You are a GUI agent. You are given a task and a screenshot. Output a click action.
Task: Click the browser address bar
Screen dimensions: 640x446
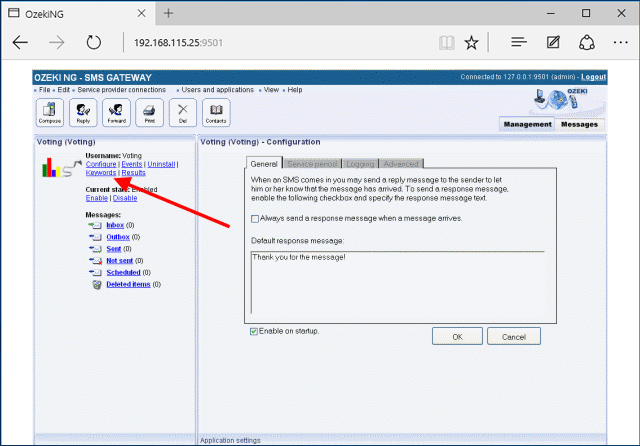(x=282, y=42)
